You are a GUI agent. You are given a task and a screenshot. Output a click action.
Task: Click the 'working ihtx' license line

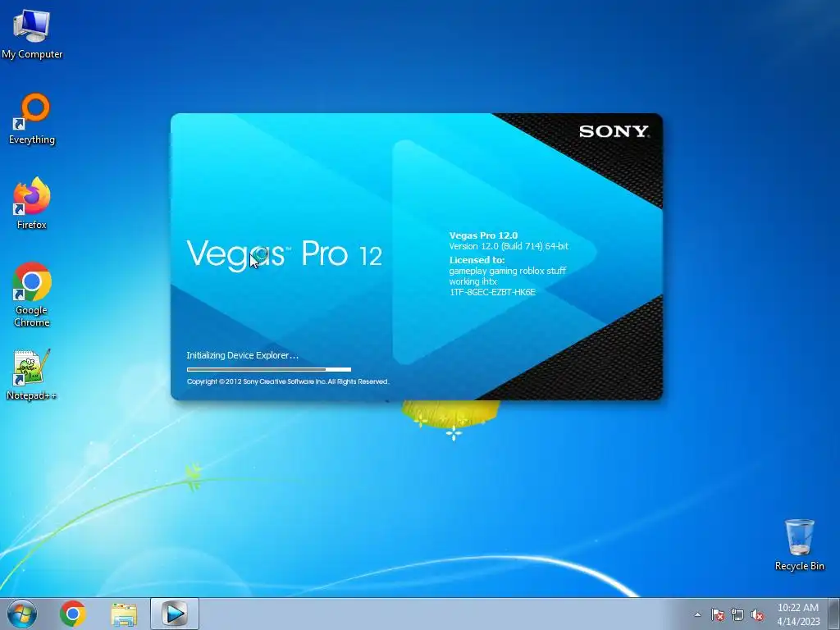click(x=473, y=281)
